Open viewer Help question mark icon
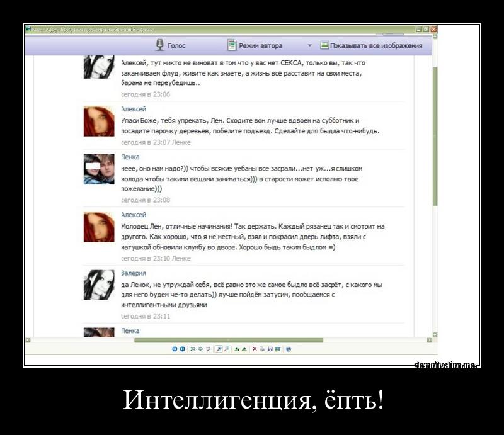Image resolution: width=504 pixels, height=435 pixels. coord(289,349)
